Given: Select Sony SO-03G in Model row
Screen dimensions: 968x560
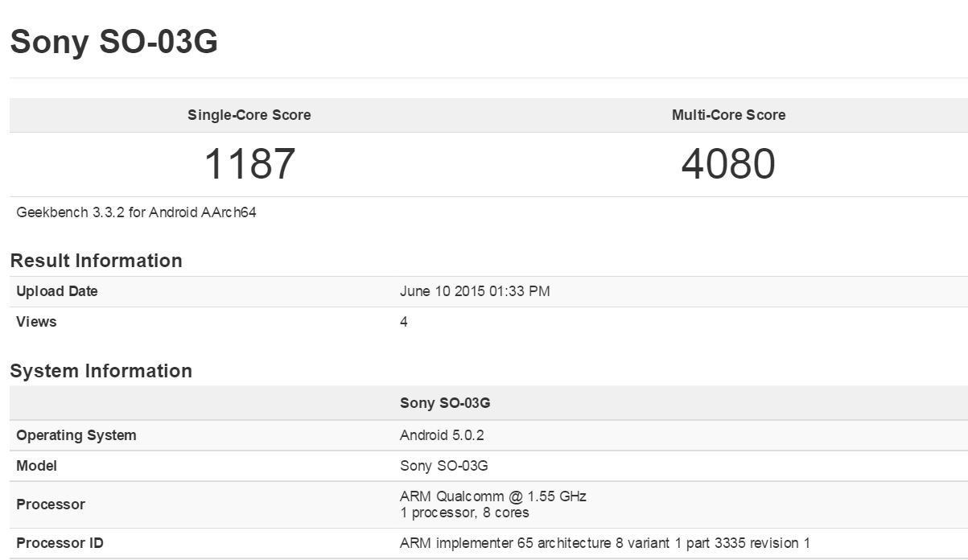Looking at the screenshot, I should pos(444,466).
